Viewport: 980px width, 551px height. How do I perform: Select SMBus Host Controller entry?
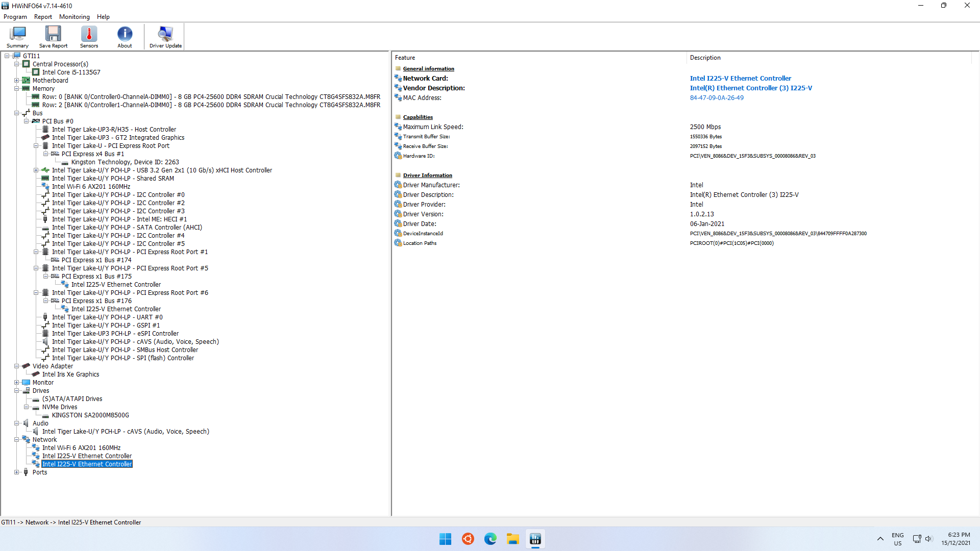tap(125, 350)
